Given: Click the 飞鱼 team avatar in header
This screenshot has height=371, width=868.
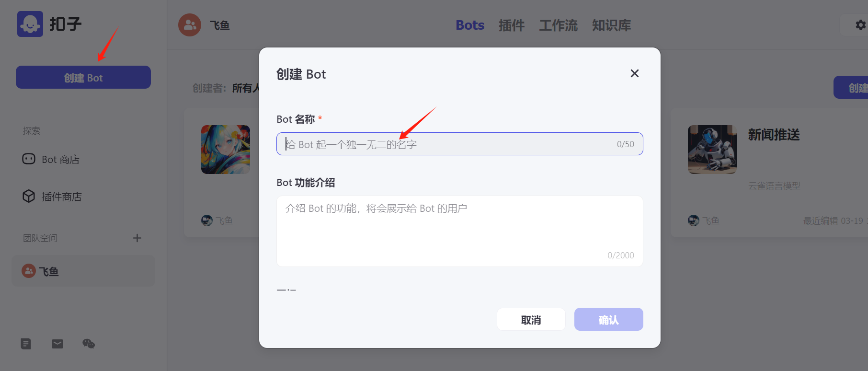Looking at the screenshot, I should pos(190,25).
